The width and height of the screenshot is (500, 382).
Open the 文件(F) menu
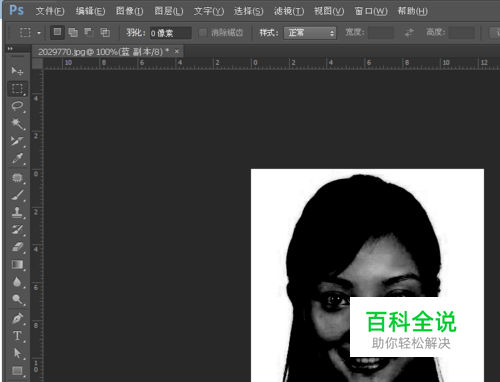[50, 11]
